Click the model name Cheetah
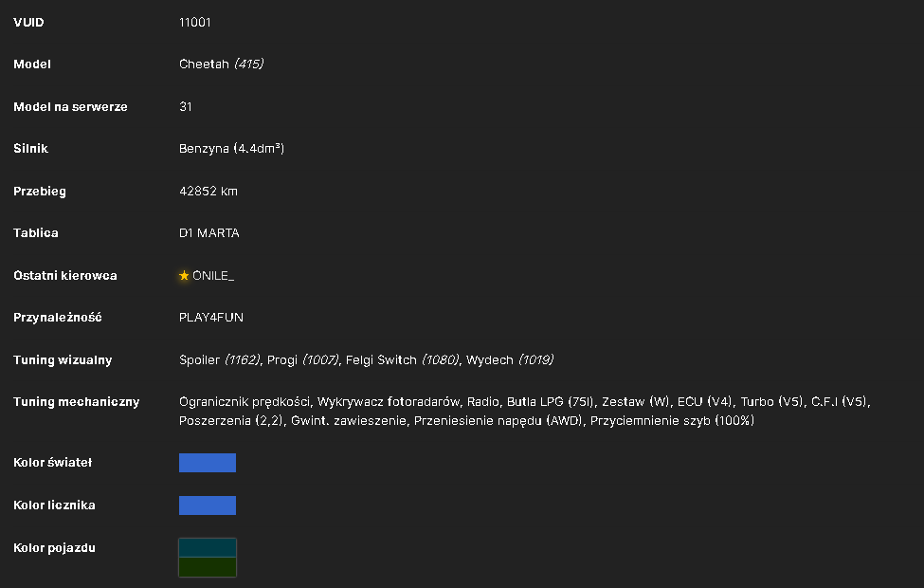Image resolution: width=924 pixels, height=588 pixels. [x=204, y=64]
